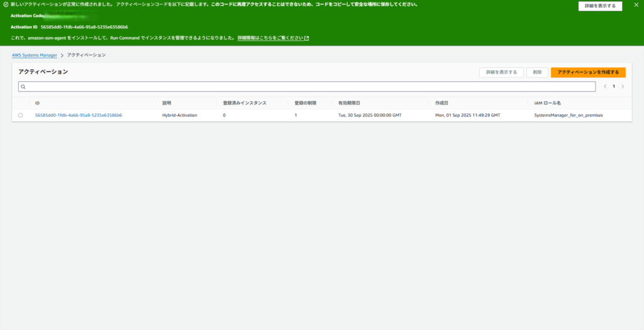This screenshot has width=644, height=330.
Task: Go to AWS Systems Manager breadcrumb
Action: point(35,55)
